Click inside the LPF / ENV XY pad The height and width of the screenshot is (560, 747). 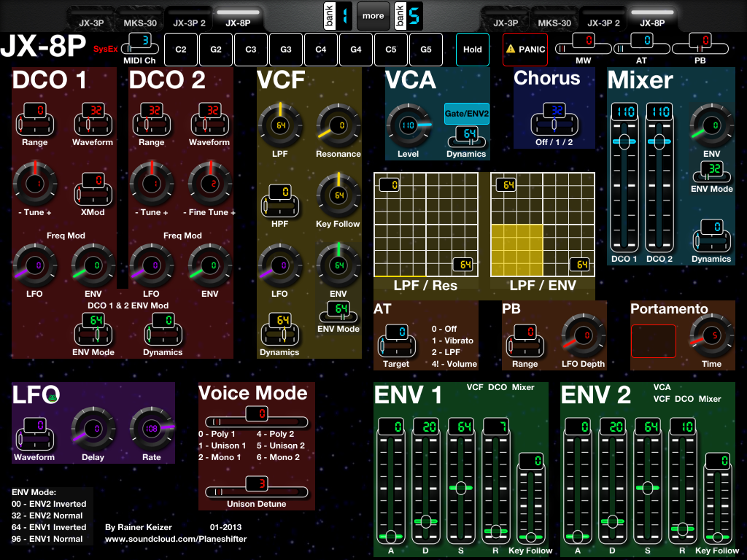pos(543,225)
